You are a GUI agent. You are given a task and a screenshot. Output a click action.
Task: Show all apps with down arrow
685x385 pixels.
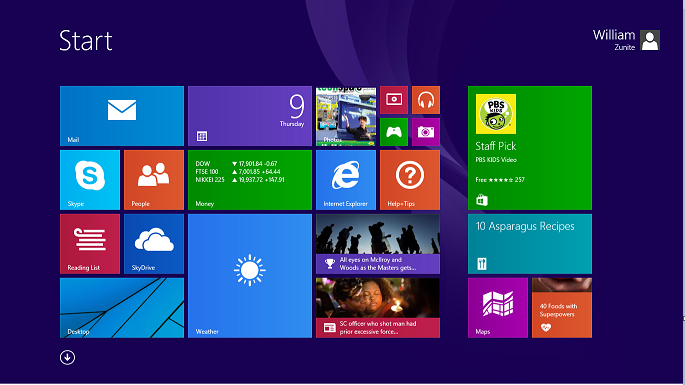coord(67,357)
